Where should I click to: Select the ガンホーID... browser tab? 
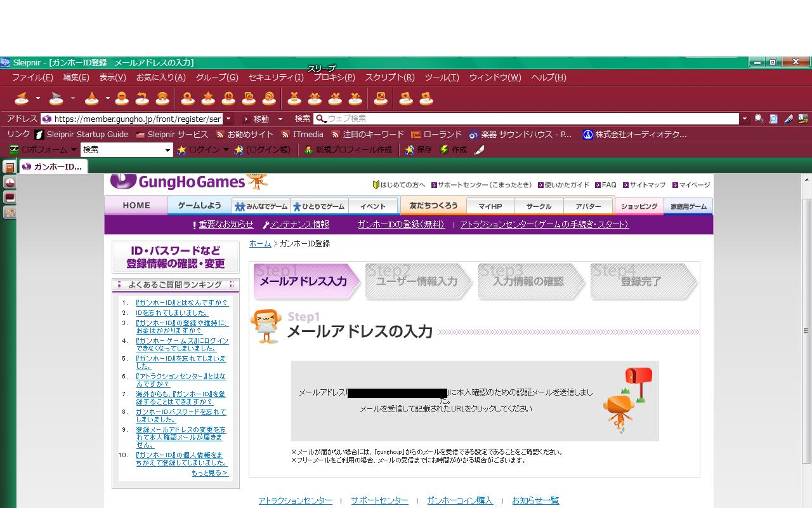coord(53,166)
